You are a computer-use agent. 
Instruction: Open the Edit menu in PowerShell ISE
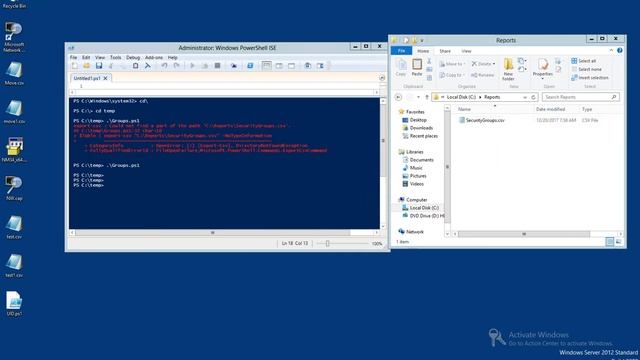click(x=86, y=58)
